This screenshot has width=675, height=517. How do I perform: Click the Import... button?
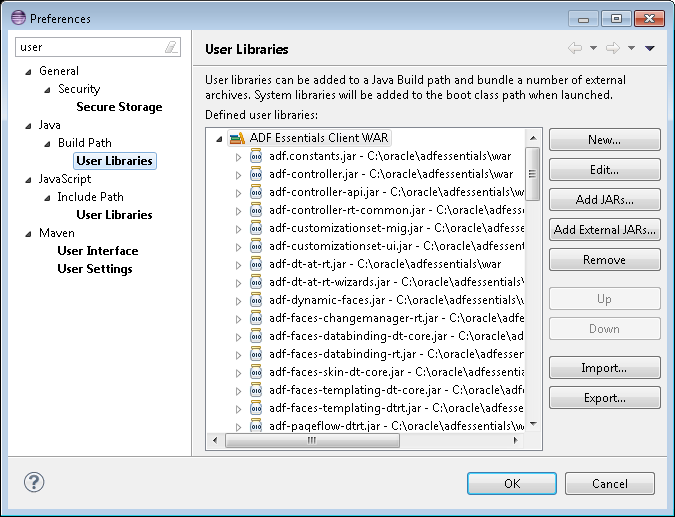coord(604,368)
